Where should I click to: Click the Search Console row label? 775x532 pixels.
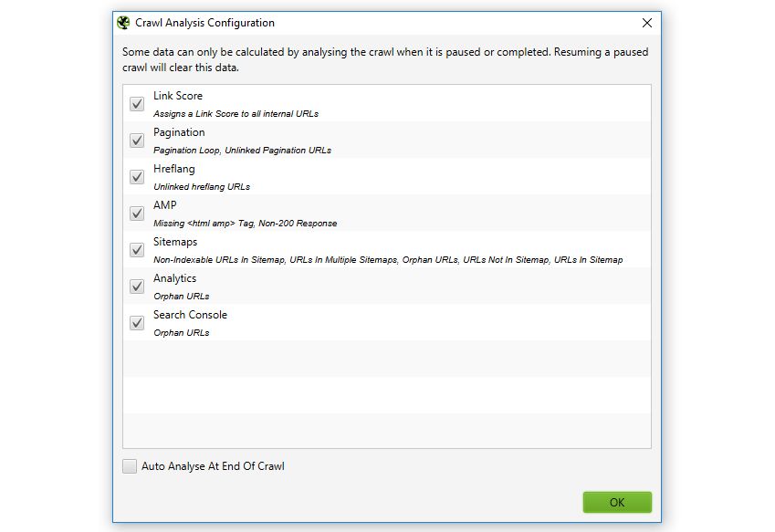[190, 315]
